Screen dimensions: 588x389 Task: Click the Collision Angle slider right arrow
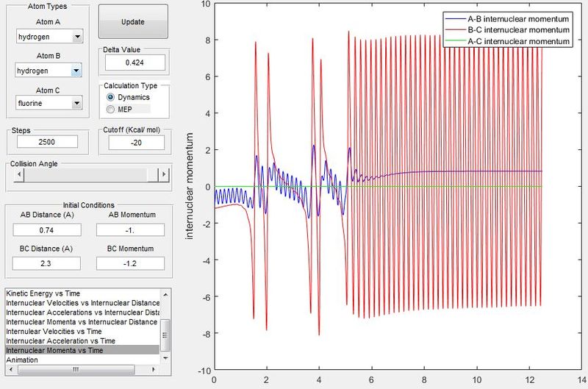[x=164, y=174]
